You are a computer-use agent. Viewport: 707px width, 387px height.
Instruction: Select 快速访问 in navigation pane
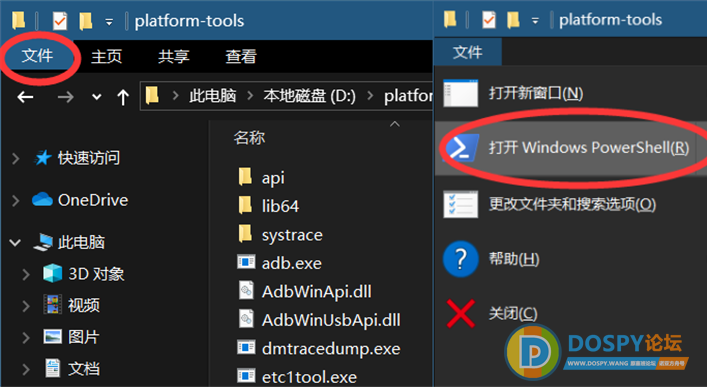pyautogui.click(x=89, y=158)
